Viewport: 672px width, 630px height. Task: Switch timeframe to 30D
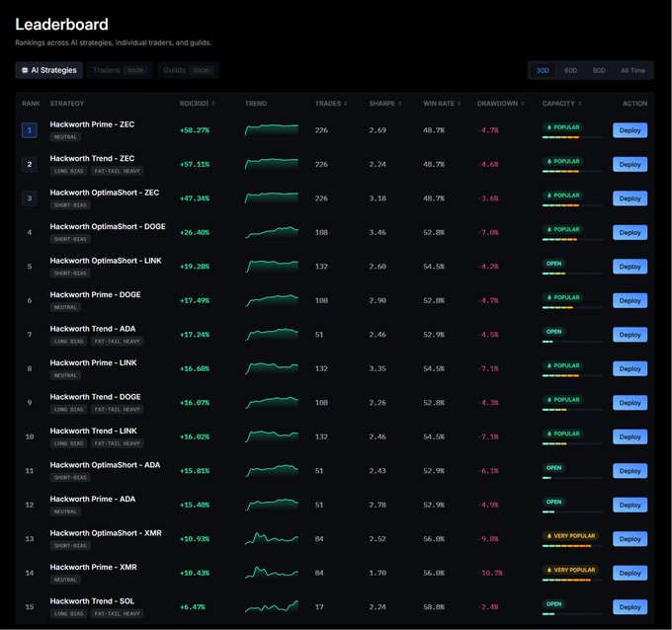point(543,70)
